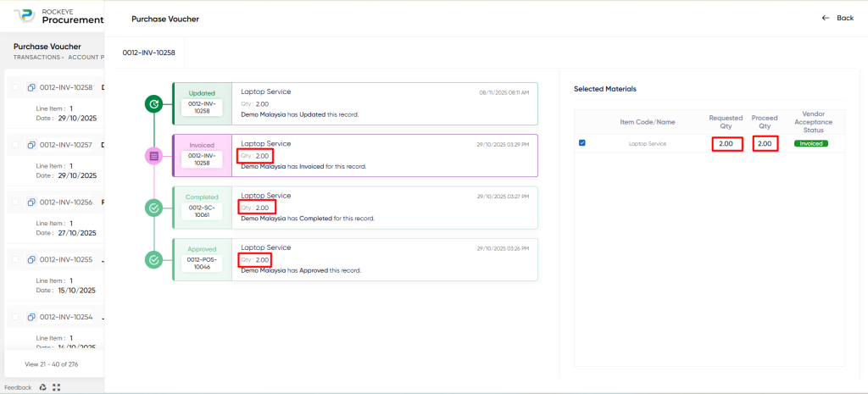Click the recycle icon next to Feedback
The image size is (868, 394).
coord(42,387)
